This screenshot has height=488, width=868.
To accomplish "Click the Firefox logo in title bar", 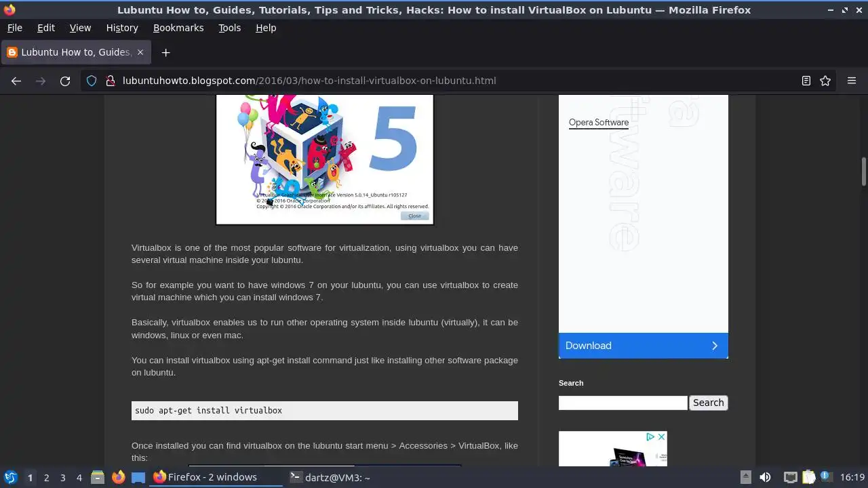I will pyautogui.click(x=9, y=10).
